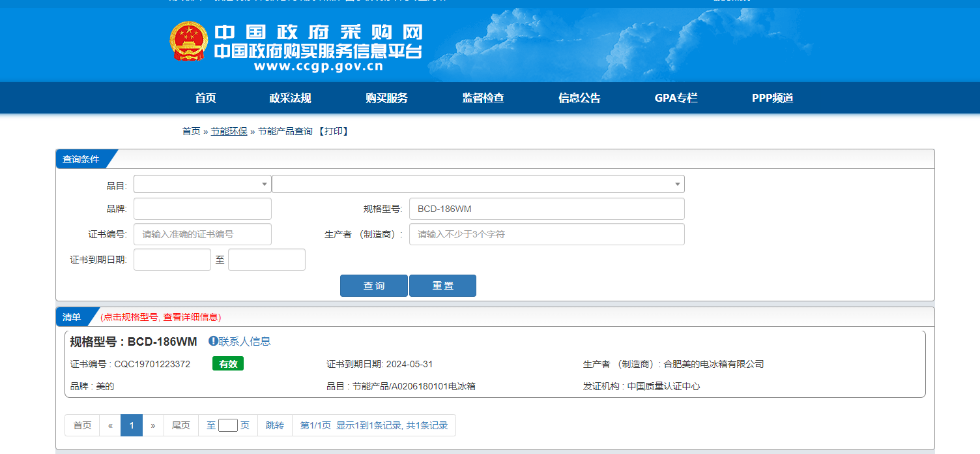Open the 首页 navigation menu item

tap(205, 98)
